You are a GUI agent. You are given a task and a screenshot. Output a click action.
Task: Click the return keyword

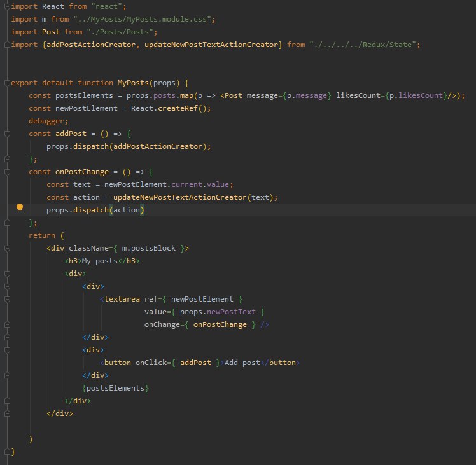tap(42, 235)
